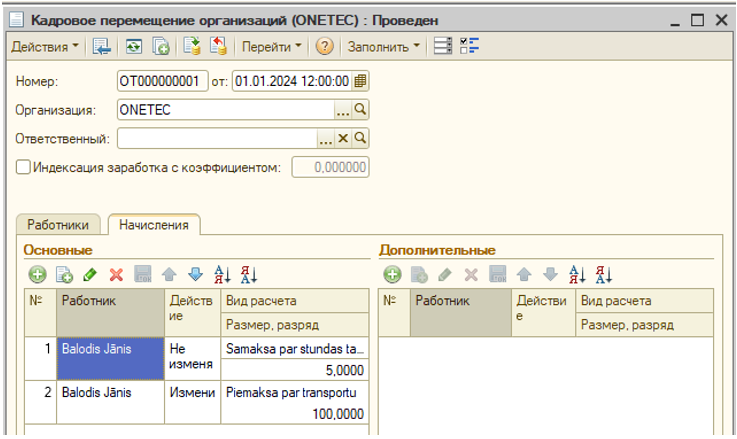
Task: Select the second Balodis Jānis row
Action: click(x=110, y=393)
